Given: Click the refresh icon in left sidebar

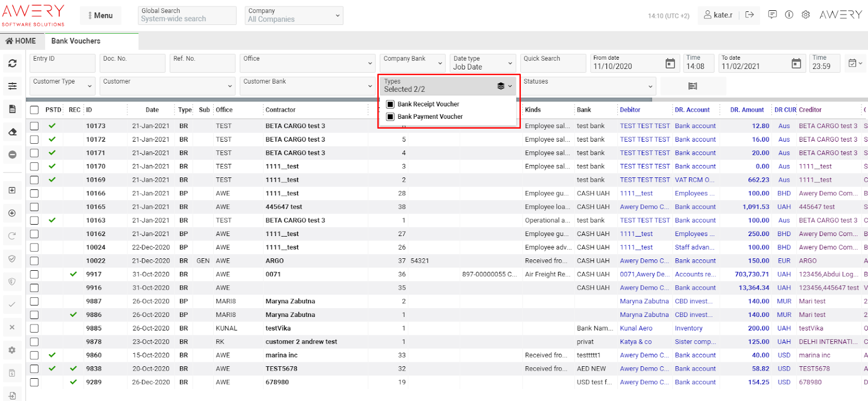Looking at the screenshot, I should [12, 63].
